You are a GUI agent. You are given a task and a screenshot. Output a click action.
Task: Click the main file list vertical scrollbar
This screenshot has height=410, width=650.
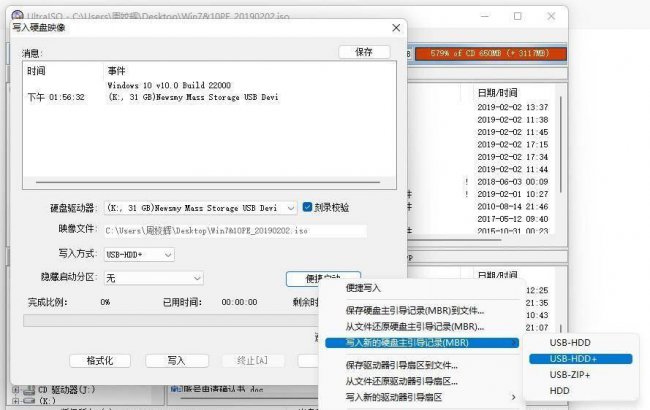click(561, 144)
